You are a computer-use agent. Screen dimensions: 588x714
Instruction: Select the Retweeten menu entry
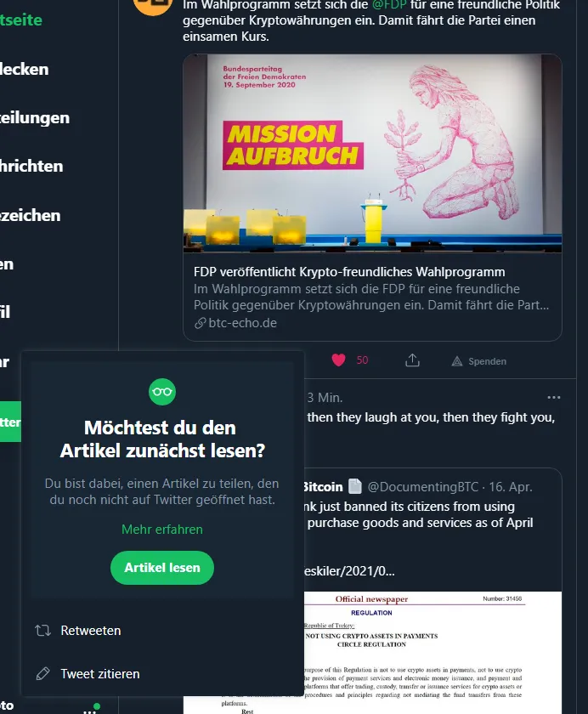[162, 631]
